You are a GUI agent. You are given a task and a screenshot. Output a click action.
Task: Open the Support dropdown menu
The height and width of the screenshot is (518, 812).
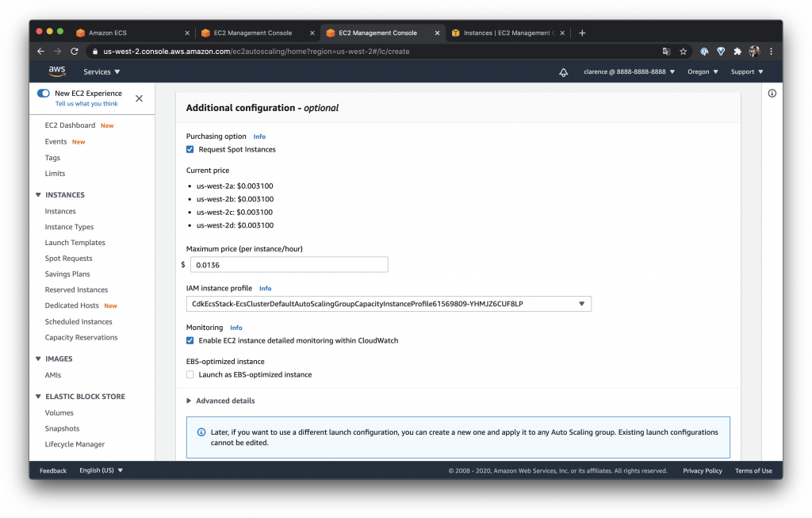pyautogui.click(x=747, y=72)
